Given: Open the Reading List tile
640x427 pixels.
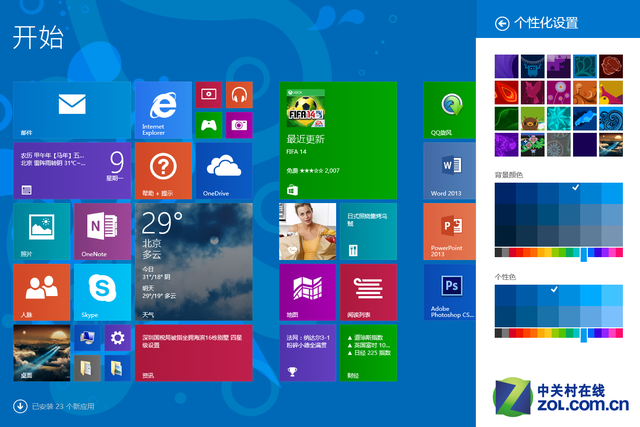Looking at the screenshot, I should pyautogui.click(x=368, y=292).
